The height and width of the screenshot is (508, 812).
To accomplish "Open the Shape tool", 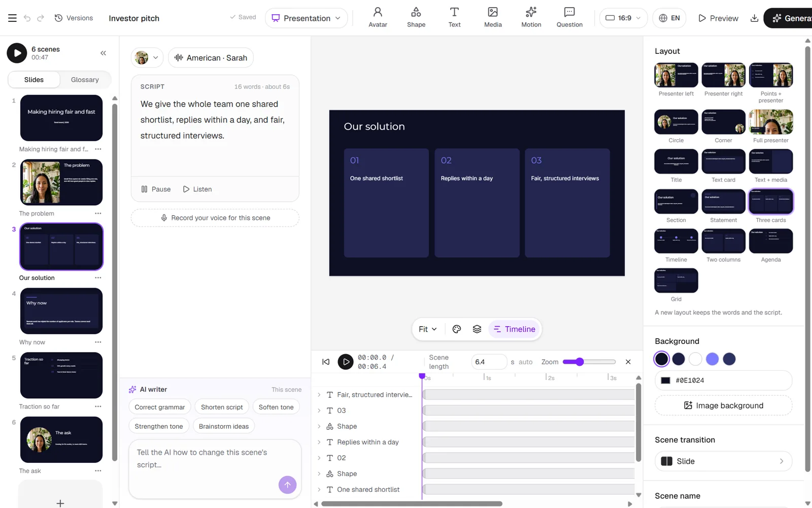I will click(416, 18).
